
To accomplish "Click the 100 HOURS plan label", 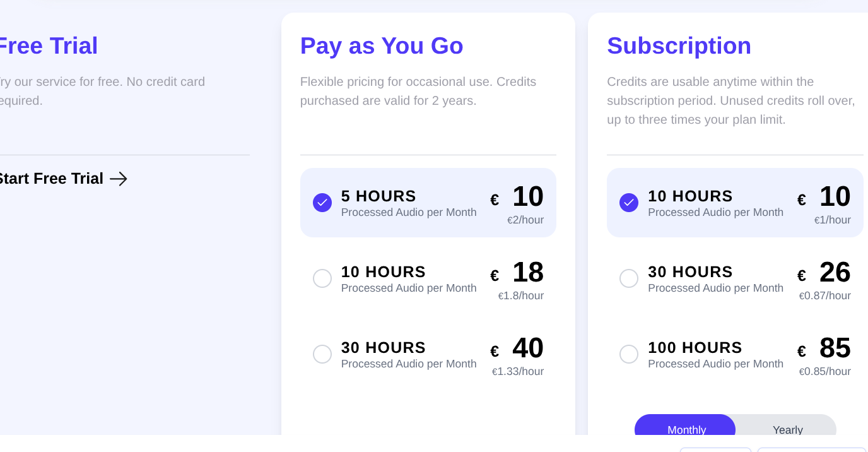I will point(695,348).
